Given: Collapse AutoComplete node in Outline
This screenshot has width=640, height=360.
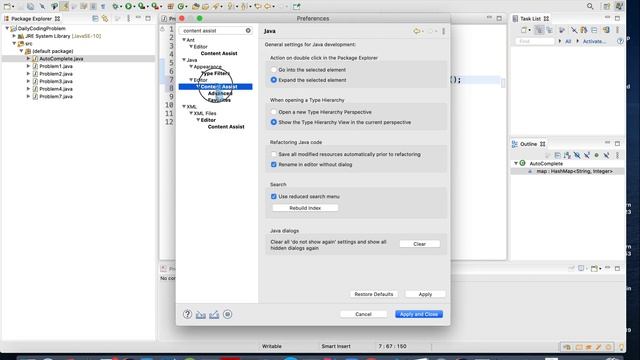Looking at the screenshot, I should pos(516,163).
